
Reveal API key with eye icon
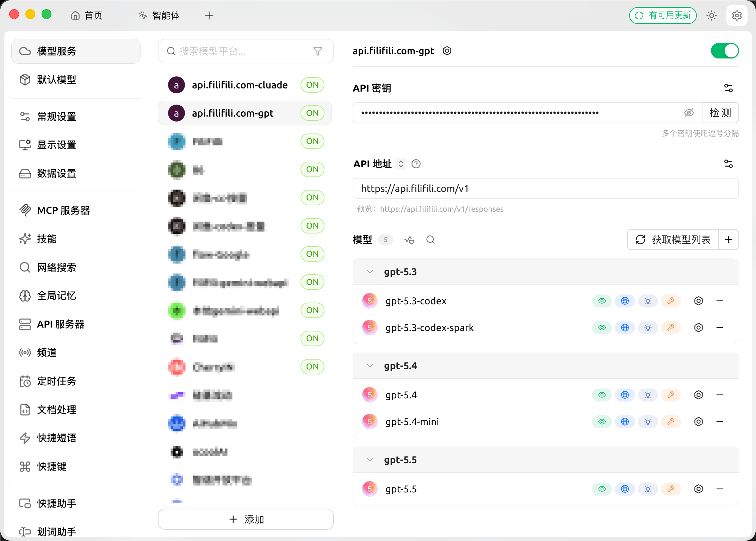[689, 113]
